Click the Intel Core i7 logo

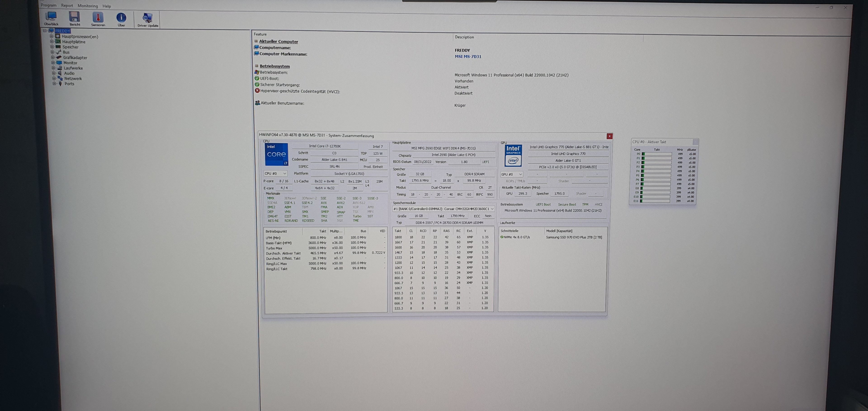coord(276,154)
